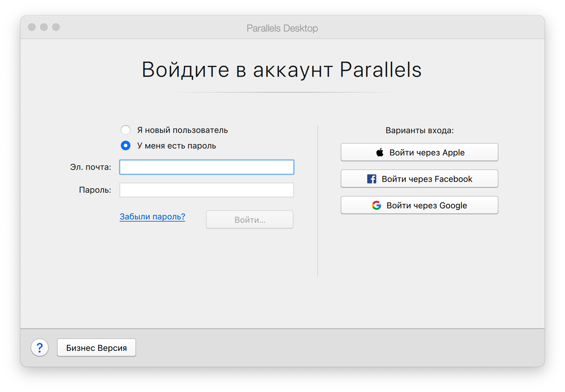The image size is (565, 392).
Task: Sign in with "Войти через Apple" button
Action: click(x=419, y=152)
